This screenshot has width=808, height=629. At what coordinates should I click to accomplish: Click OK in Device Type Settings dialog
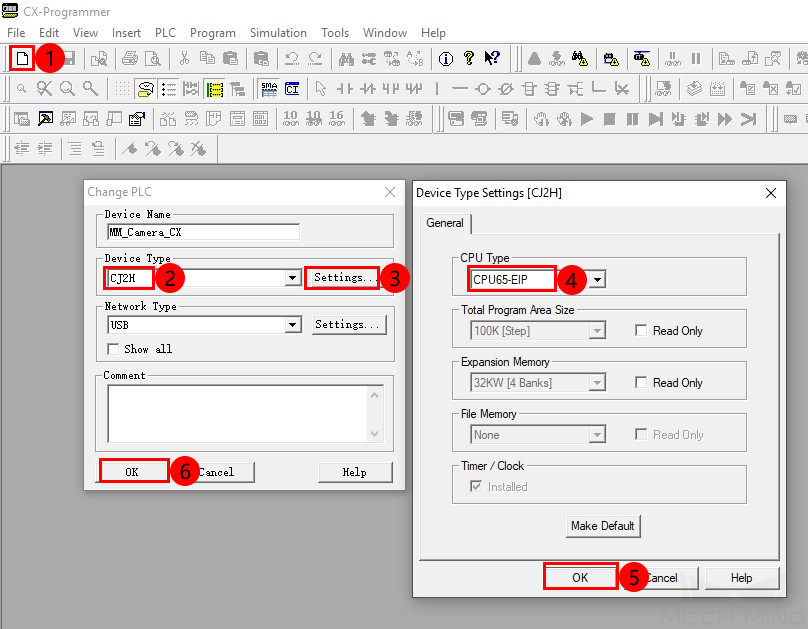click(580, 577)
